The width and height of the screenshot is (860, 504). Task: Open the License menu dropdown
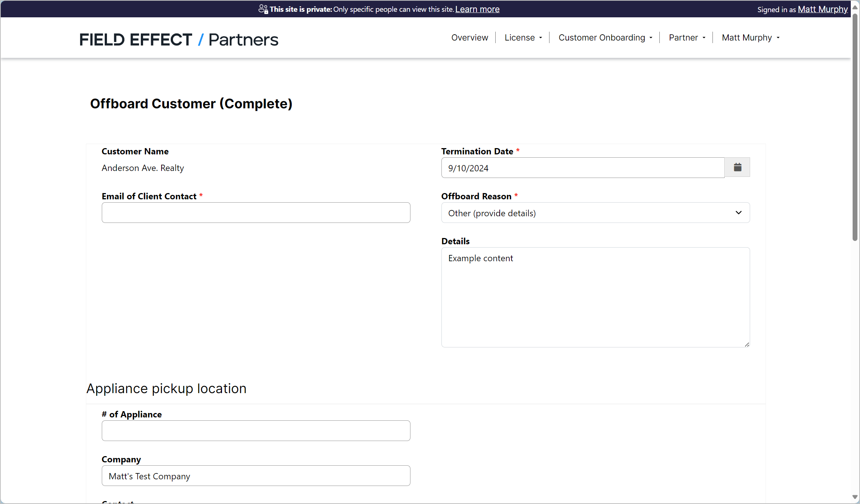coord(523,38)
